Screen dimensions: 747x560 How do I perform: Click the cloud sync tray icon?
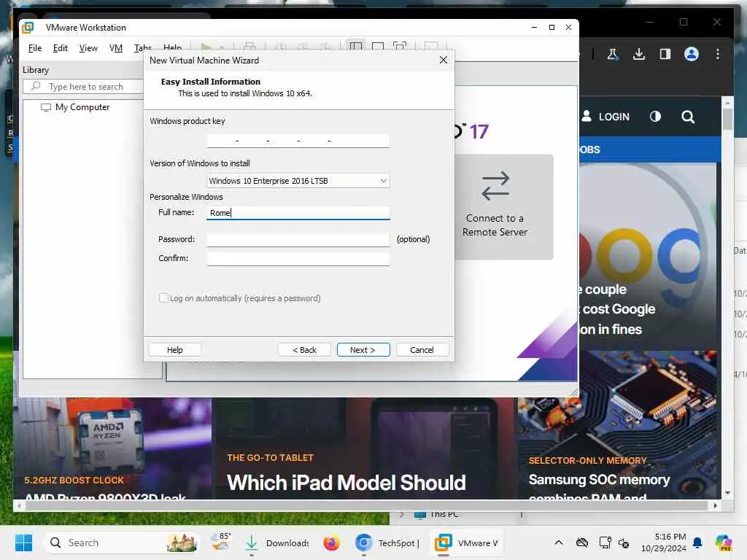click(x=581, y=542)
